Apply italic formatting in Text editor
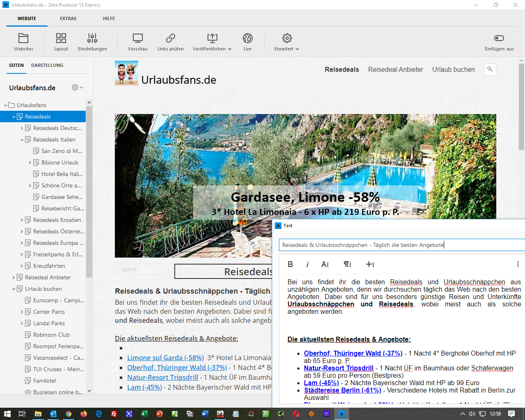Image resolution: width=525 pixels, height=420 pixels. click(307, 265)
